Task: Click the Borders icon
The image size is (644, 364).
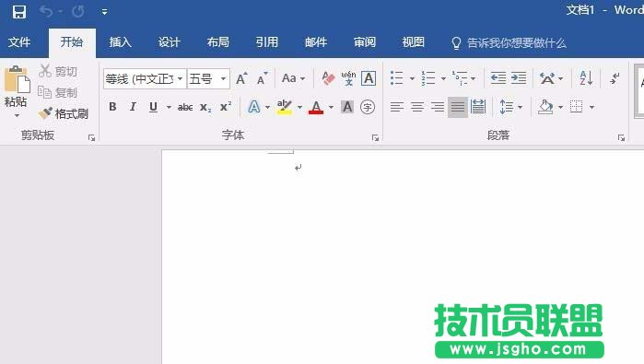Action: pyautogui.click(x=576, y=107)
